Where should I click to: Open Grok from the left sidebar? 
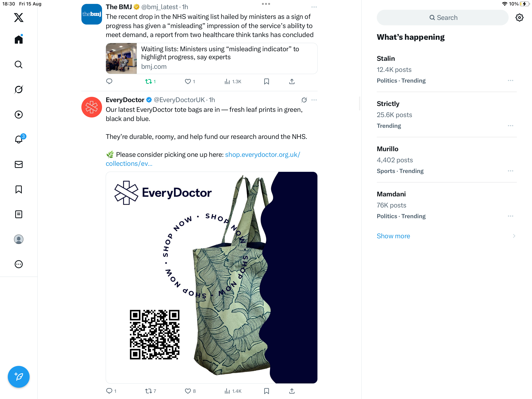point(18,90)
